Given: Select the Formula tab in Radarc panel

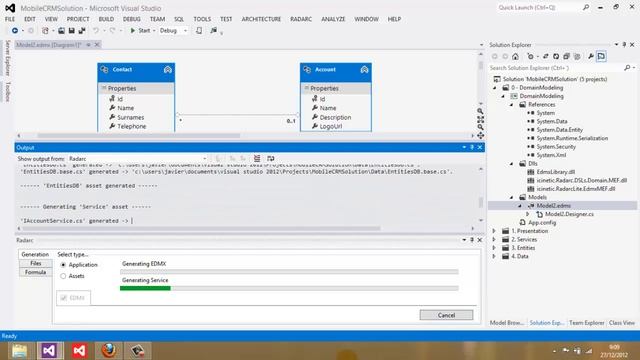Looking at the screenshot, I should click(x=36, y=273).
